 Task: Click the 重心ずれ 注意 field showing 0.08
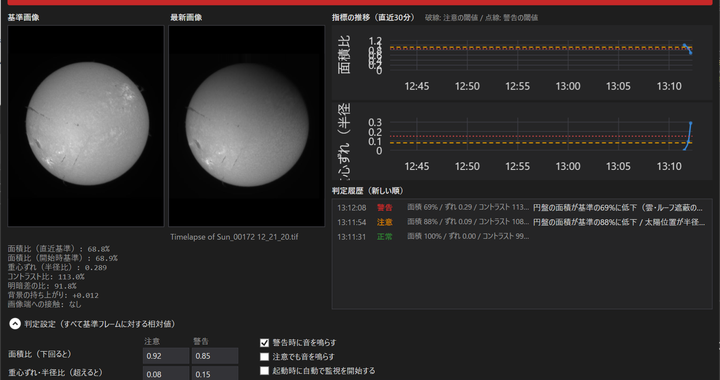coord(166,373)
